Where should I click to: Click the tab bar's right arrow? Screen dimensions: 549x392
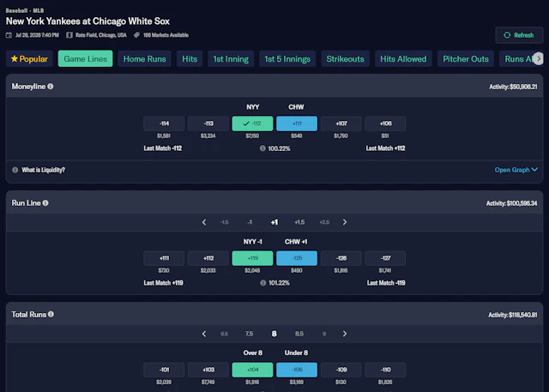click(539, 58)
